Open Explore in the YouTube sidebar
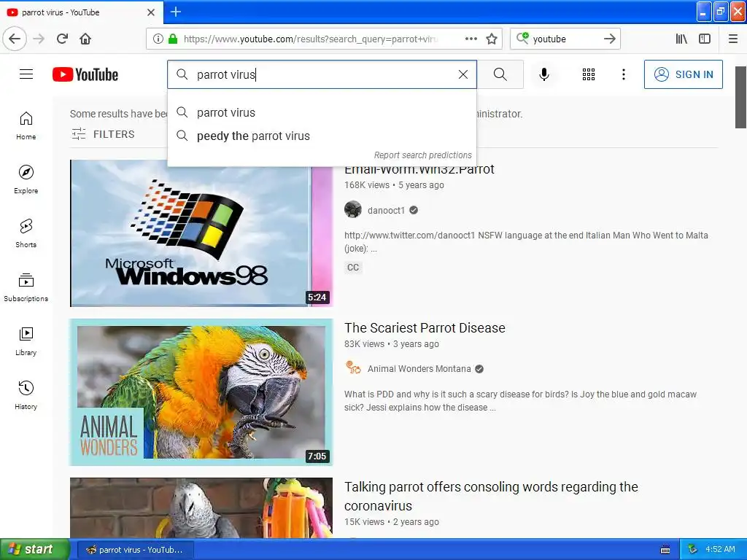The width and height of the screenshot is (747, 560). point(26,179)
